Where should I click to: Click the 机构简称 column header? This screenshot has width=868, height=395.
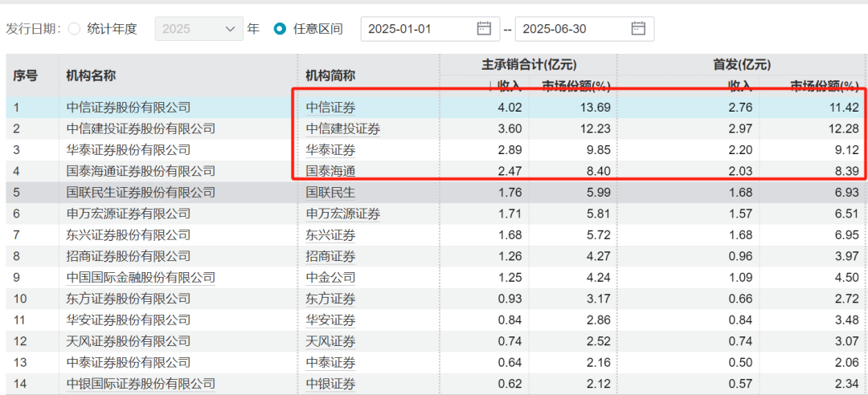pyautogui.click(x=330, y=75)
